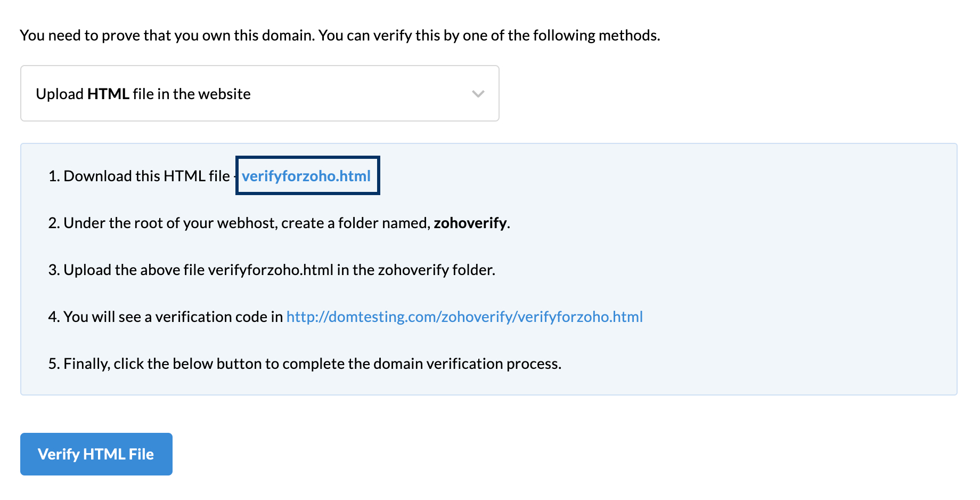This screenshot has height=500, width=980.
Task: Click "file in the website" dropdown text
Action: pos(192,94)
